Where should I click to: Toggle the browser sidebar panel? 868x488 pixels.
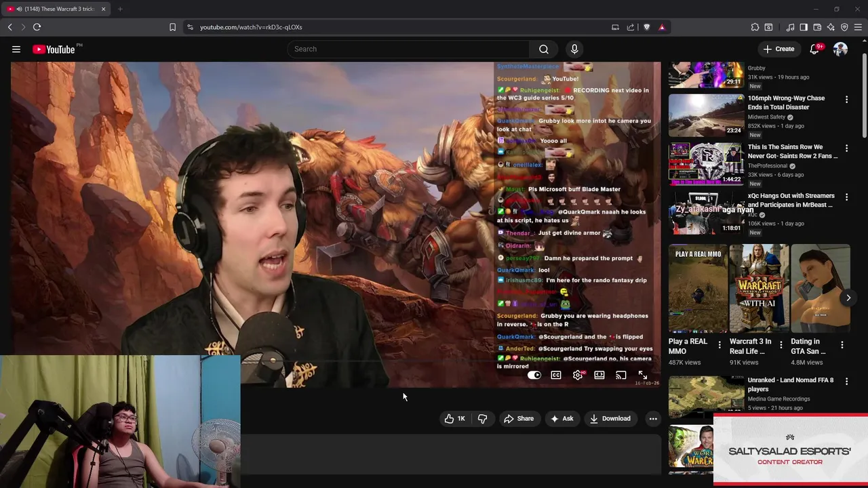pos(804,27)
